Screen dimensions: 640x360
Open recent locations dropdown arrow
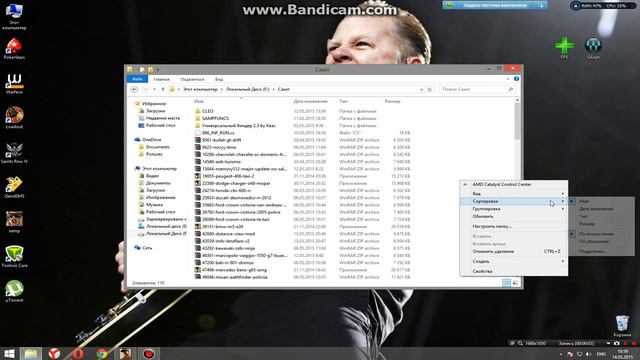point(154,89)
